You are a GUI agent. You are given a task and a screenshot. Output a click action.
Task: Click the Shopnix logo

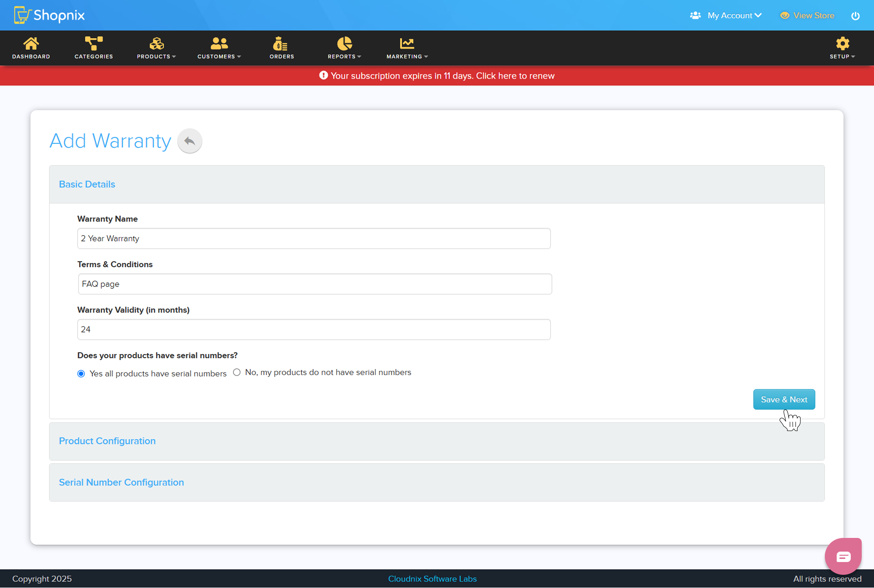click(x=49, y=15)
